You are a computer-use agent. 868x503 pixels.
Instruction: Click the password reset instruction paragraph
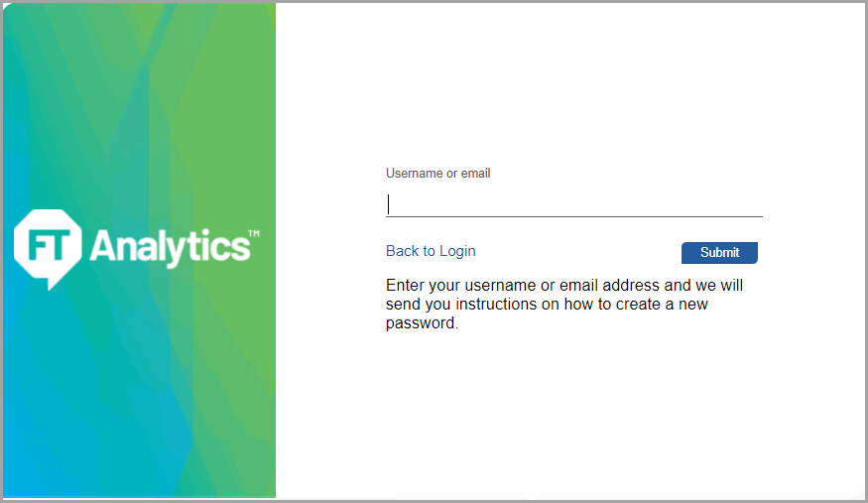point(564,304)
